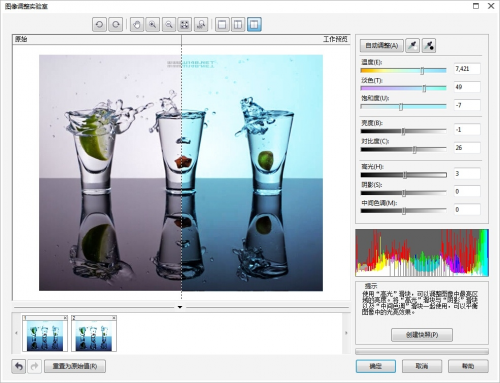Switch to before and after full preview
Screen dimensions: 500x383
coord(238,24)
